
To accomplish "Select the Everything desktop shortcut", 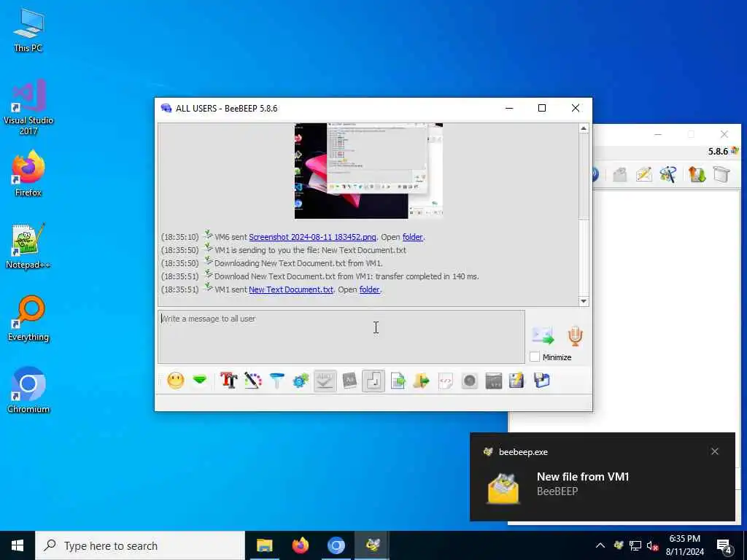I will click(x=28, y=319).
